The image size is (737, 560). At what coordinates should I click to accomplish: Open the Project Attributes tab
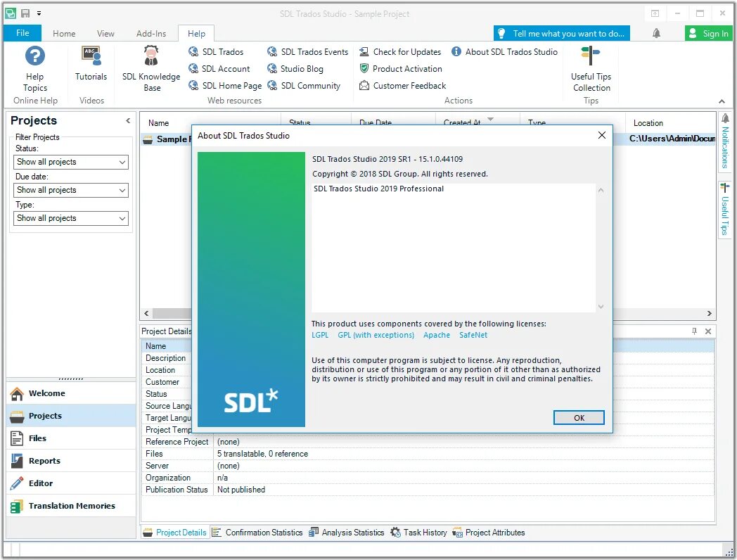click(x=488, y=533)
